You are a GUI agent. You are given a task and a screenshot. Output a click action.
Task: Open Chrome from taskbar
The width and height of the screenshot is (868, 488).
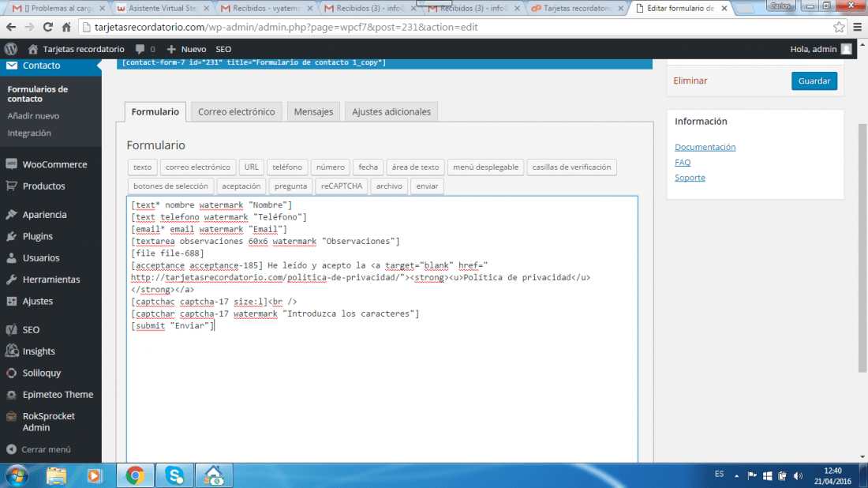135,476
